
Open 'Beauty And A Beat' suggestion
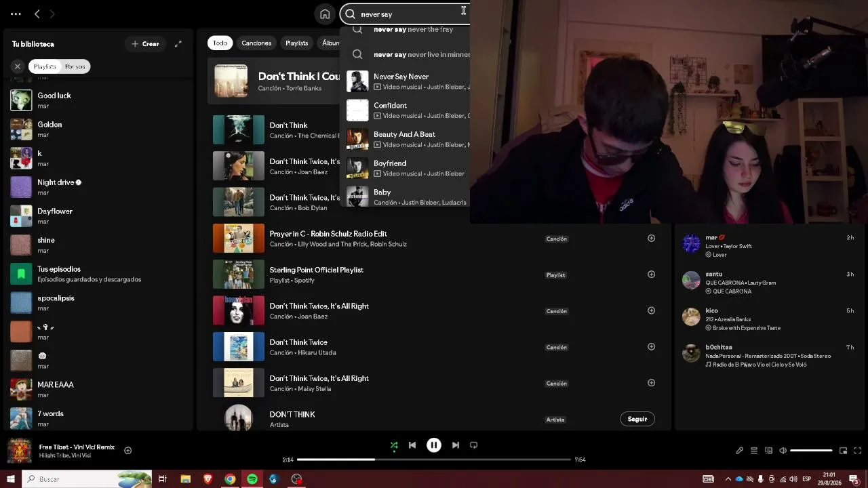[407, 139]
